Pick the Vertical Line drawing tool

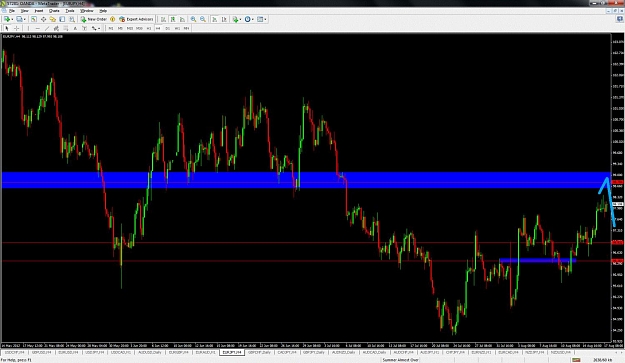(x=28, y=28)
